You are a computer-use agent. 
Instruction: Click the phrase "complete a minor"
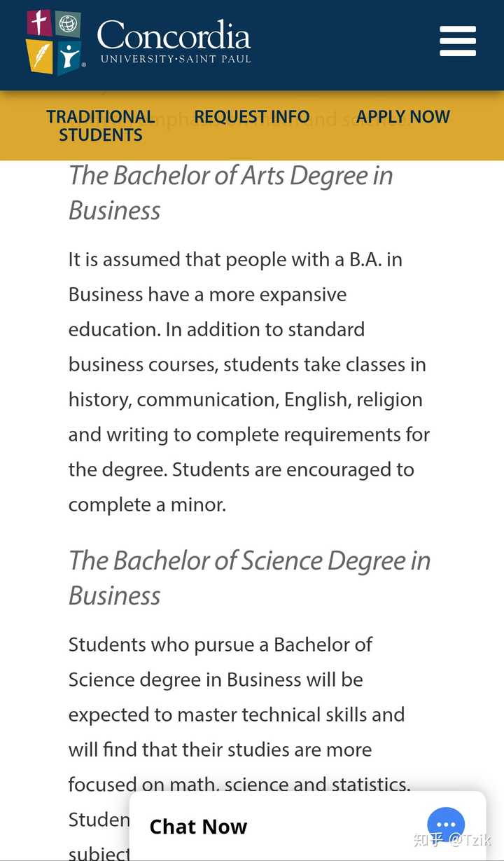click(146, 505)
